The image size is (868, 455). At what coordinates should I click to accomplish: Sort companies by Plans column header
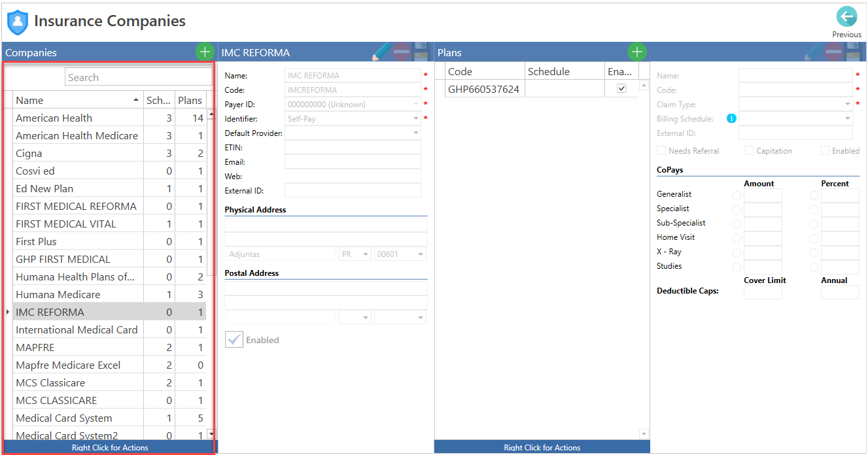pyautogui.click(x=190, y=100)
